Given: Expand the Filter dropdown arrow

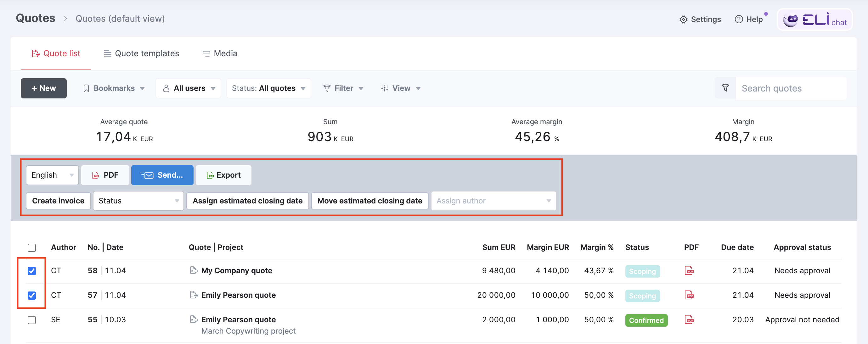Looking at the screenshot, I should pos(361,89).
